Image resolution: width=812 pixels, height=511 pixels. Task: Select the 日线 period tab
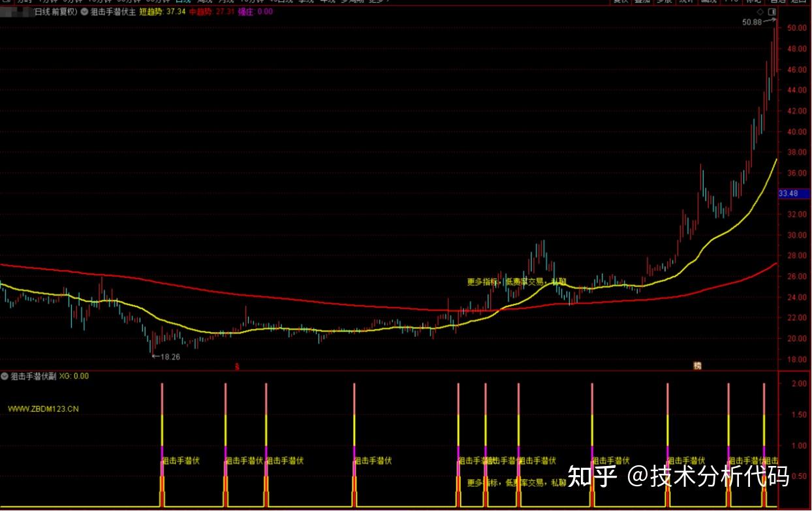pyautogui.click(x=183, y=1)
